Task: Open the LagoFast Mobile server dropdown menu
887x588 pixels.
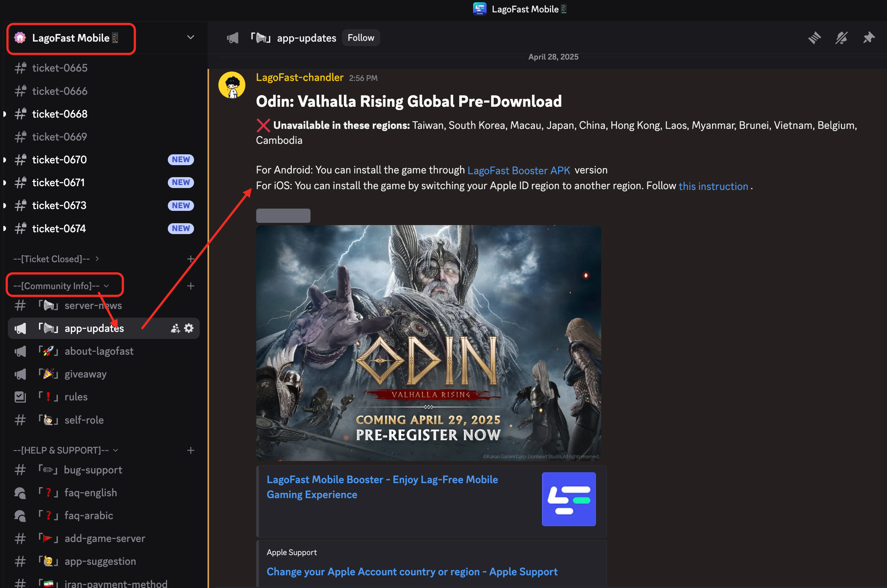Action: 191,37
